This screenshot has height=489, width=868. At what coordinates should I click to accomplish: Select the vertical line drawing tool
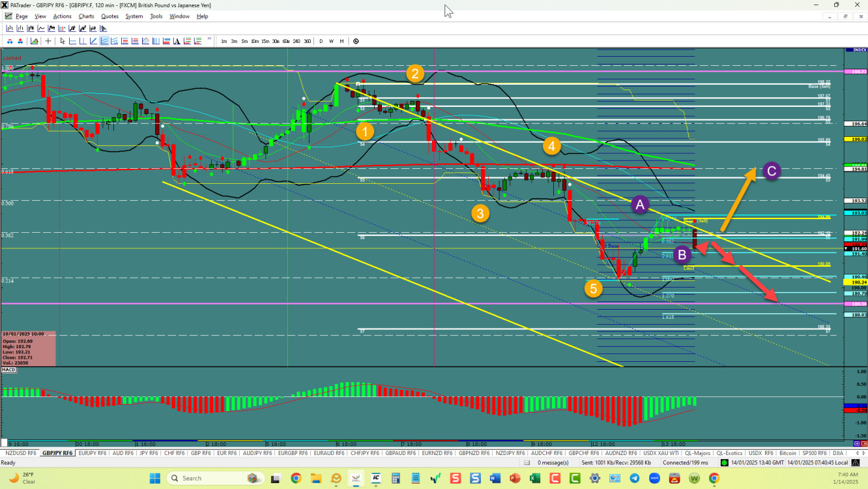tap(83, 41)
